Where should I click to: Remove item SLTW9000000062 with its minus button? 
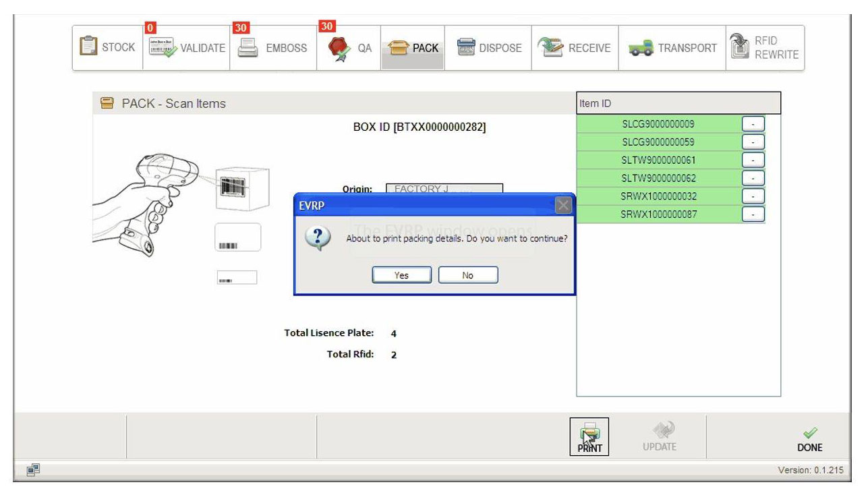click(753, 178)
